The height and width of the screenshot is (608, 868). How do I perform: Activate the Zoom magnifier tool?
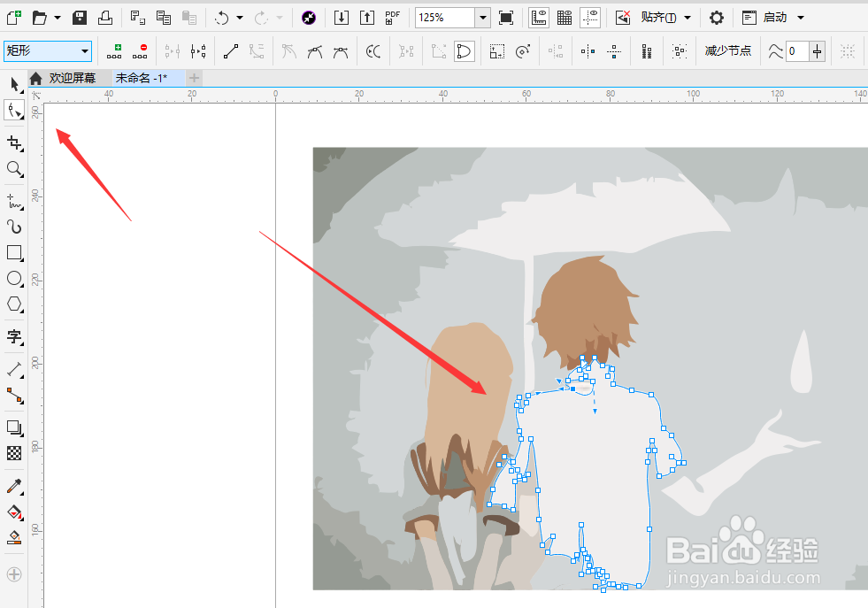coord(14,168)
